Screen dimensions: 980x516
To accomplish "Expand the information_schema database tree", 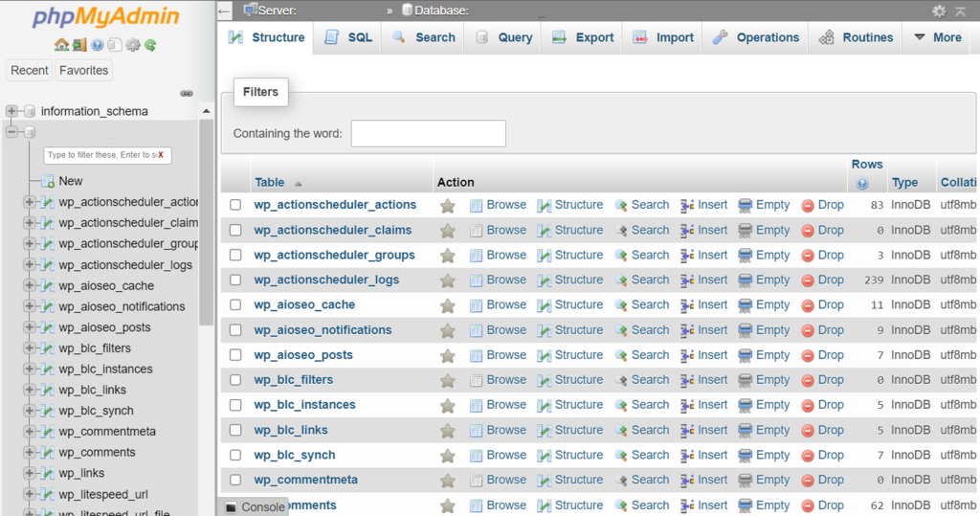I will click(12, 111).
